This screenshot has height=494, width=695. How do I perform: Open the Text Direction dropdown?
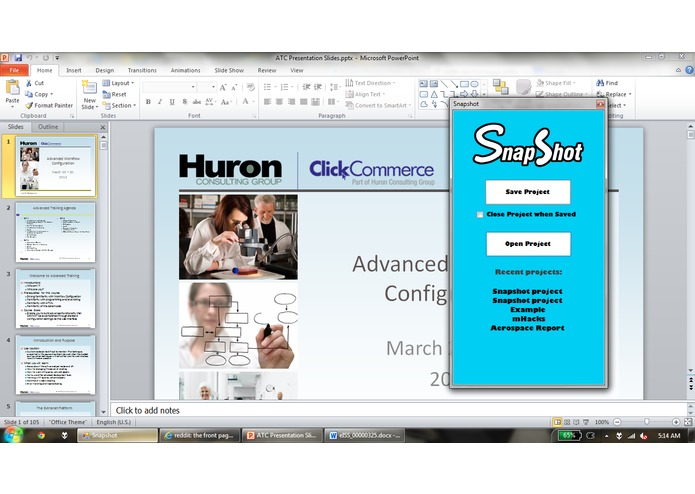coord(370,83)
